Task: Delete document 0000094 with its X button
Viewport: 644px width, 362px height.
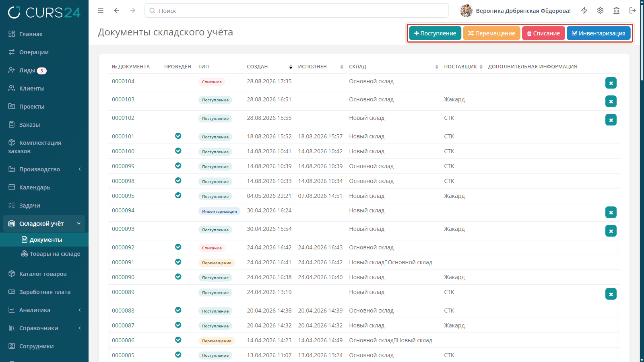Action: pyautogui.click(x=611, y=212)
